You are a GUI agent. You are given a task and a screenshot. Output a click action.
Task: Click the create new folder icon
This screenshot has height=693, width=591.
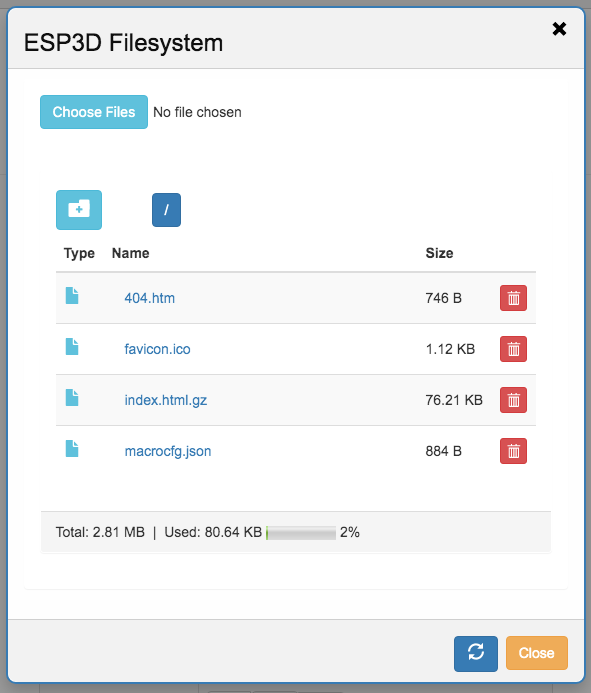click(x=79, y=210)
